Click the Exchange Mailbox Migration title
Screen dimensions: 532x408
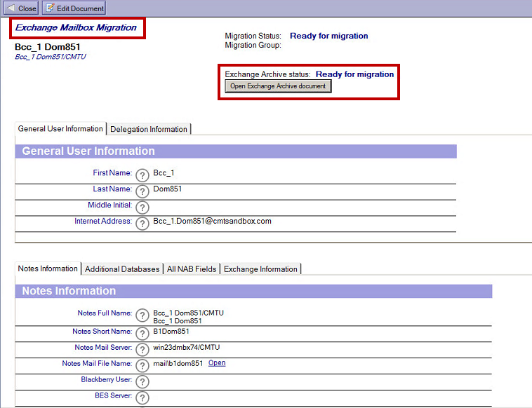coord(76,27)
